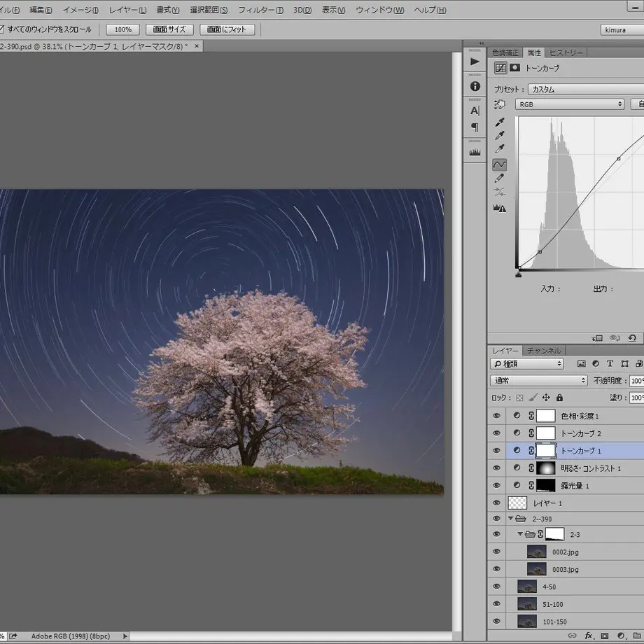
Task: Switch to the 色調補正 tab
Action: tap(505, 52)
